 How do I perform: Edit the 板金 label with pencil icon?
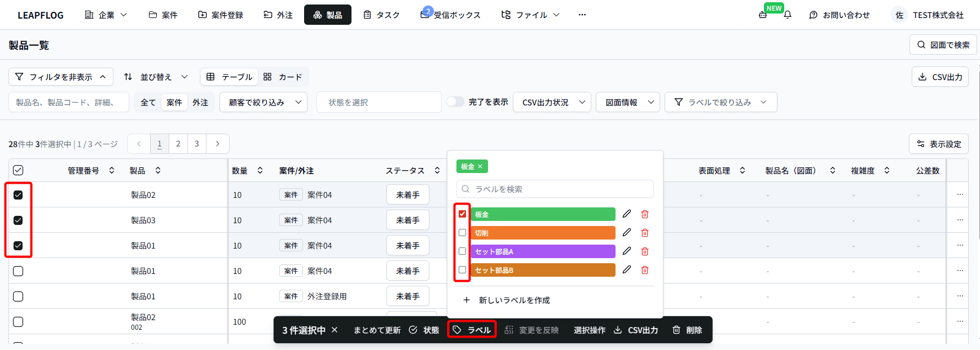point(627,214)
